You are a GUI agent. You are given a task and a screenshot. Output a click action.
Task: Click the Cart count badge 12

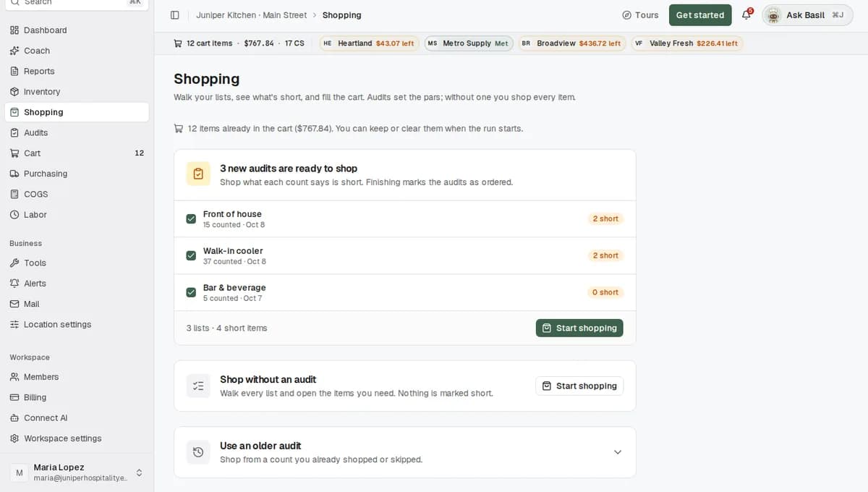pyautogui.click(x=140, y=153)
